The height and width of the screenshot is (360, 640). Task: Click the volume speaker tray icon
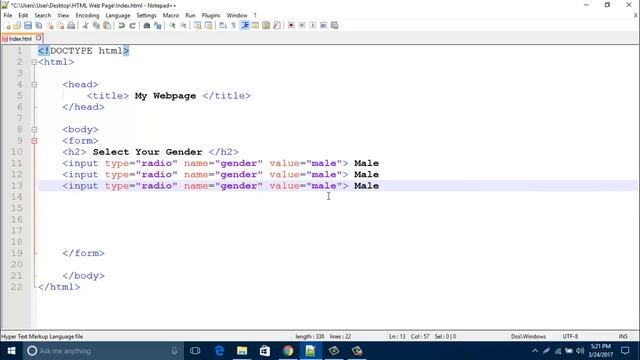tap(580, 351)
